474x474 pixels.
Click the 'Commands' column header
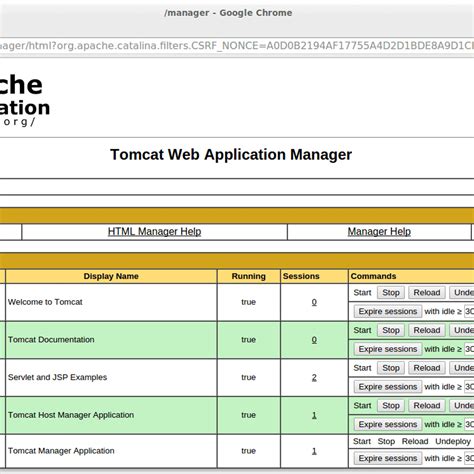coord(411,276)
